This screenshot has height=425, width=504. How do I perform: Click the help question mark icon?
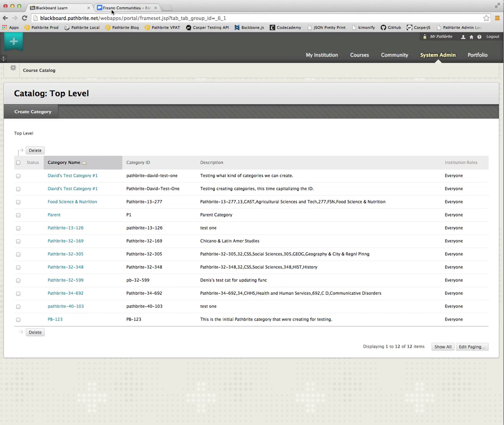[x=479, y=37]
